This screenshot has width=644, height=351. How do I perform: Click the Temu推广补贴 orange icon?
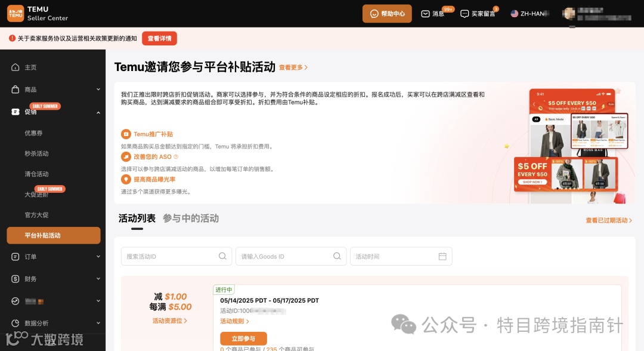(126, 134)
